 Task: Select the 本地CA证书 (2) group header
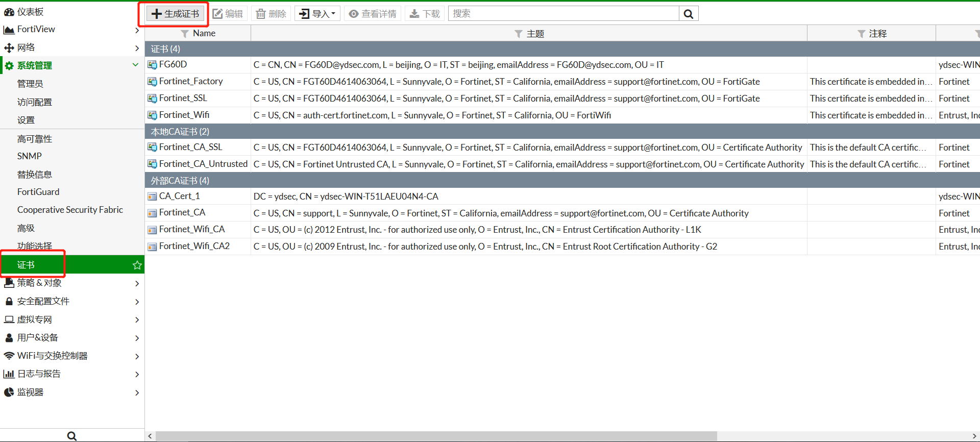[x=562, y=132]
